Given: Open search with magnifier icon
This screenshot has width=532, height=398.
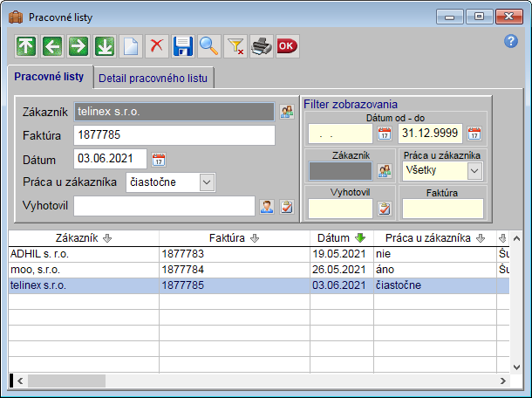Looking at the screenshot, I should point(208,46).
